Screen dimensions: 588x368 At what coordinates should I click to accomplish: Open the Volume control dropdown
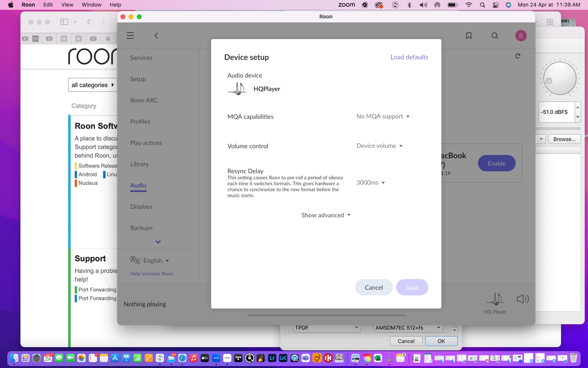tap(379, 146)
